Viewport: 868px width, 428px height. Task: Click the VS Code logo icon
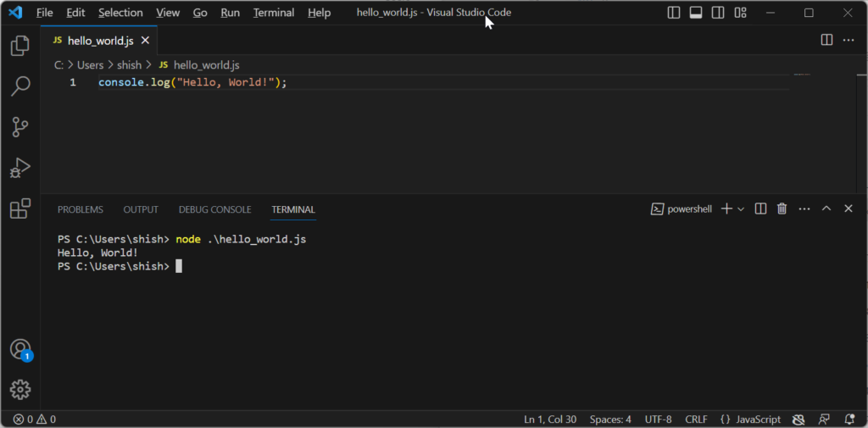(15, 12)
